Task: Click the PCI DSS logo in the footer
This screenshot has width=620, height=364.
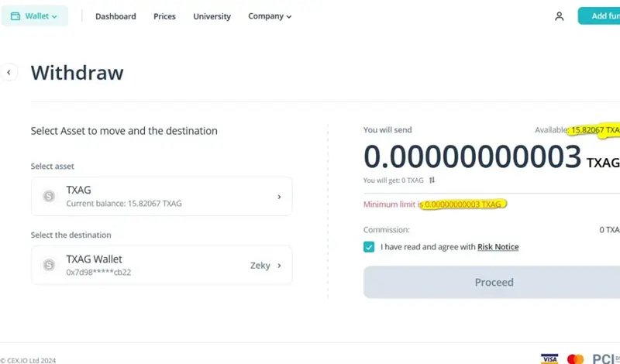Action: click(x=606, y=359)
